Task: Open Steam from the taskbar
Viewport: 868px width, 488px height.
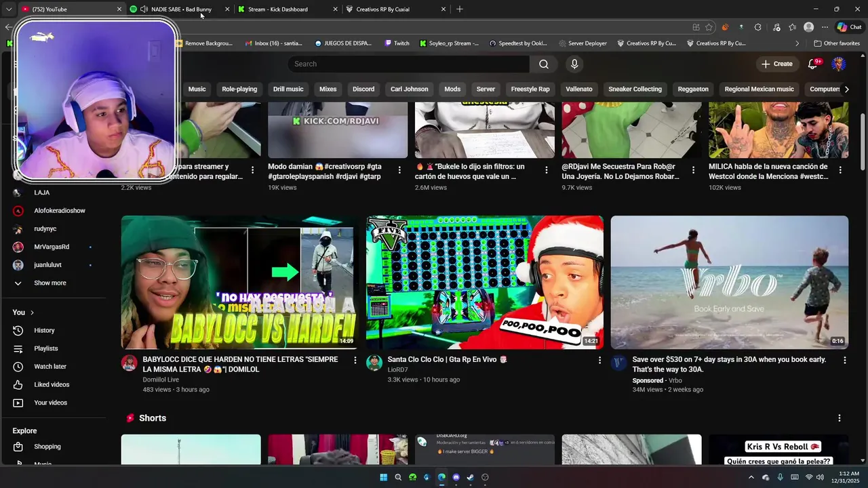Action: pyautogui.click(x=470, y=477)
